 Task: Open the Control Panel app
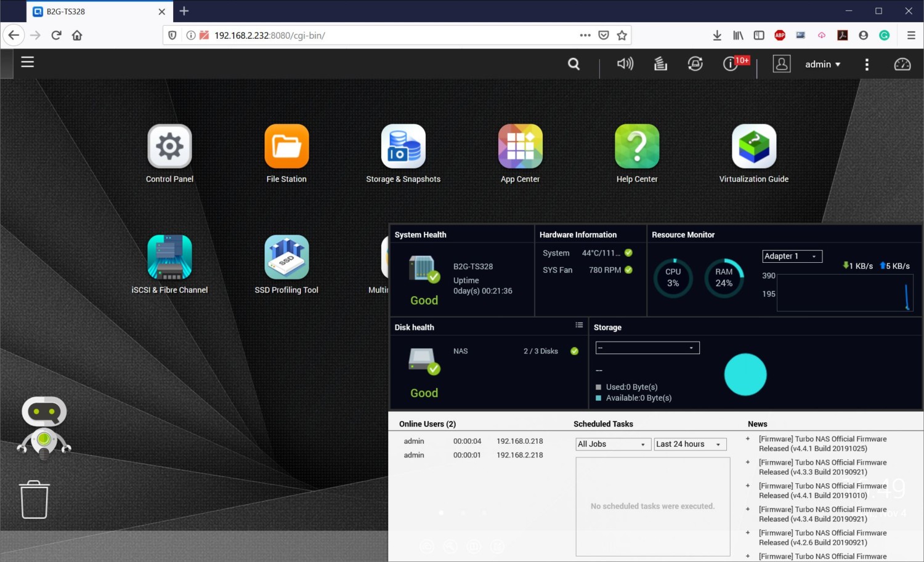click(169, 147)
